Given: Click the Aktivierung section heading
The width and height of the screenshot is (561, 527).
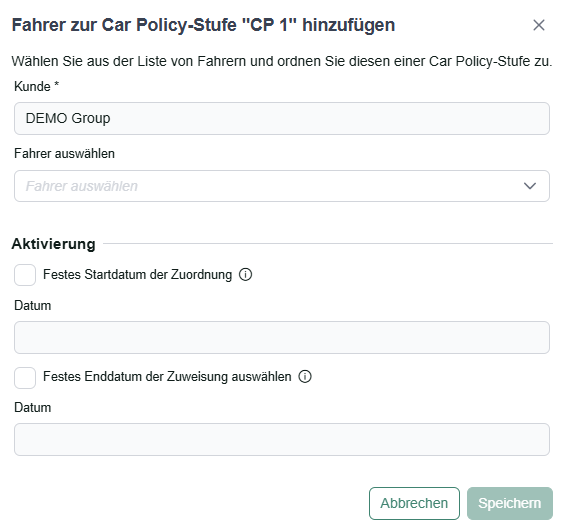Looking at the screenshot, I should pyautogui.click(x=54, y=244).
